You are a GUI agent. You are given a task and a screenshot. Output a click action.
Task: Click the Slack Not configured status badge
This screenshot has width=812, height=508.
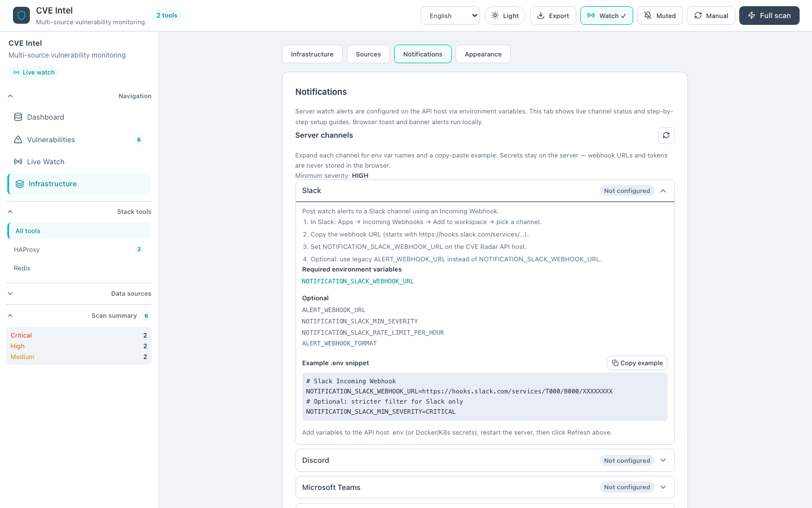pyautogui.click(x=627, y=191)
